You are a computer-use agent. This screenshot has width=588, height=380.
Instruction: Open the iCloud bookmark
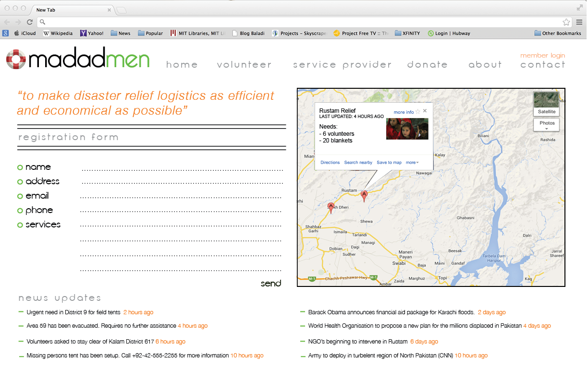[24, 33]
